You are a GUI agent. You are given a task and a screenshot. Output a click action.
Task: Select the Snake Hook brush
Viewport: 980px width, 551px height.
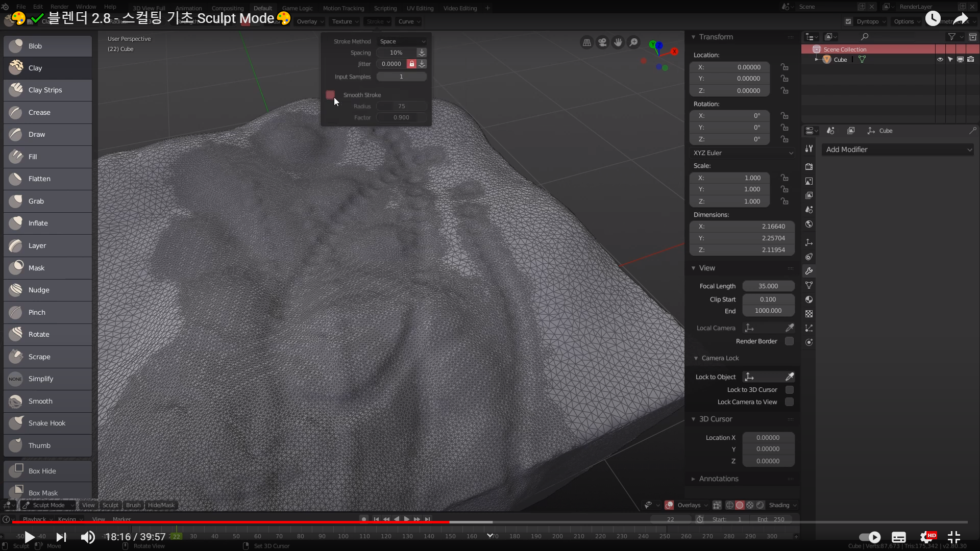point(47,423)
